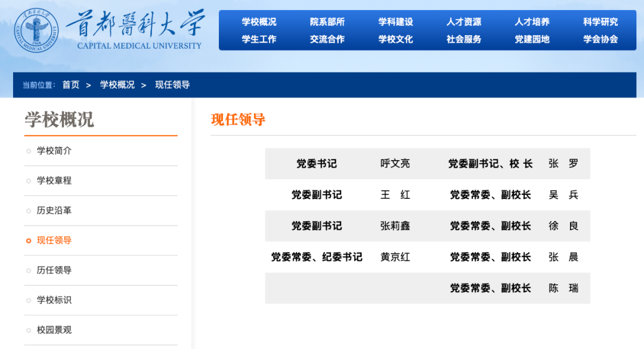
Task: Select 学生工作 from the navigation bar
Action: pos(258,39)
